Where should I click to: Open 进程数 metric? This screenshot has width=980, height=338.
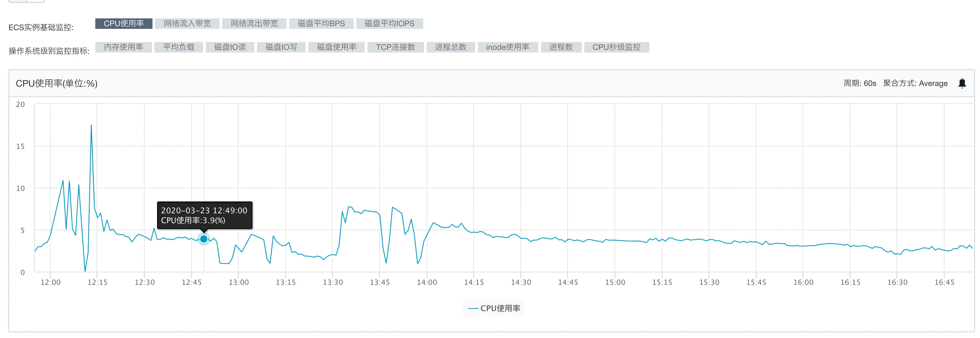[561, 47]
